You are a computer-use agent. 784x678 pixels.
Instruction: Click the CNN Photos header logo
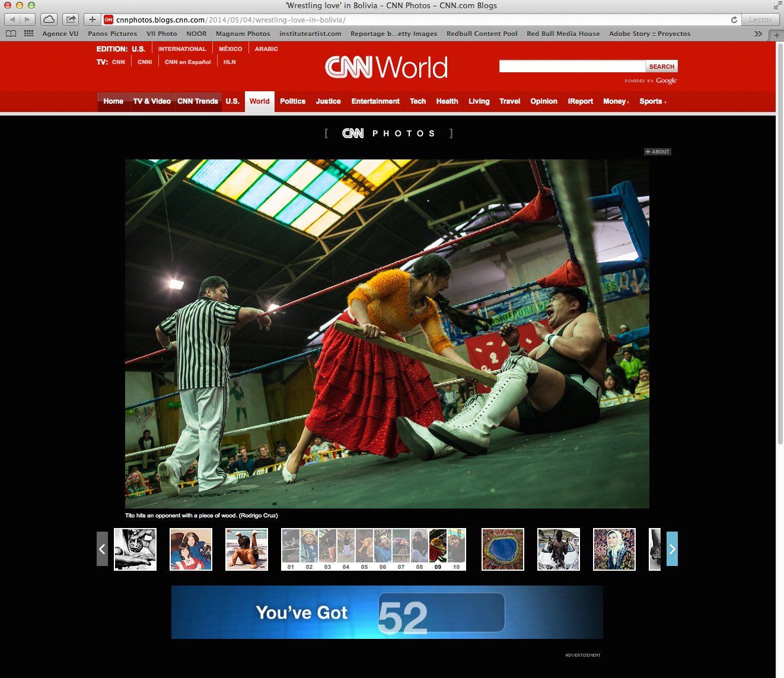pos(388,133)
